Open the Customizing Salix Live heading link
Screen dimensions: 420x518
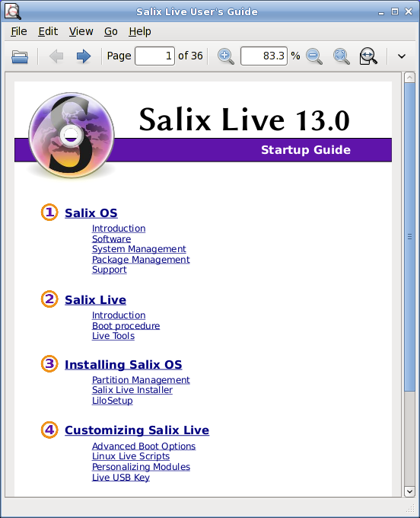pyautogui.click(x=137, y=430)
